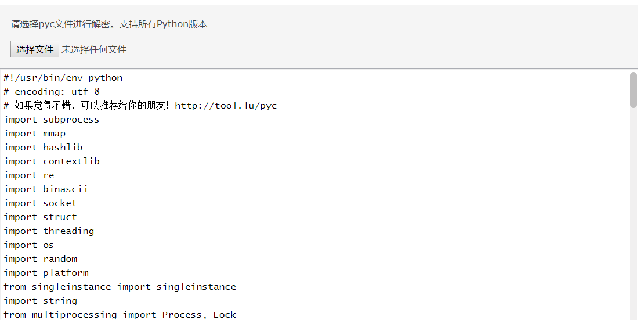This screenshot has width=644, height=320.
Task: Click the 'import threading' line
Action: pos(49,231)
